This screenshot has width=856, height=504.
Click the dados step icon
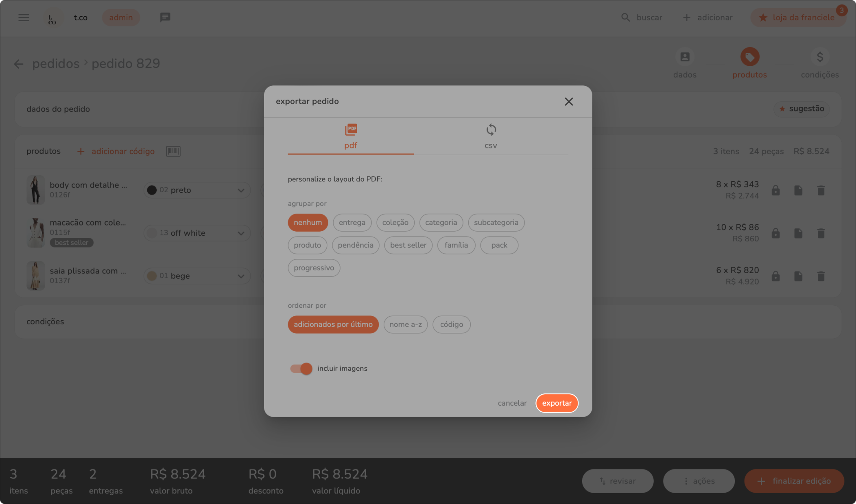coord(685,57)
